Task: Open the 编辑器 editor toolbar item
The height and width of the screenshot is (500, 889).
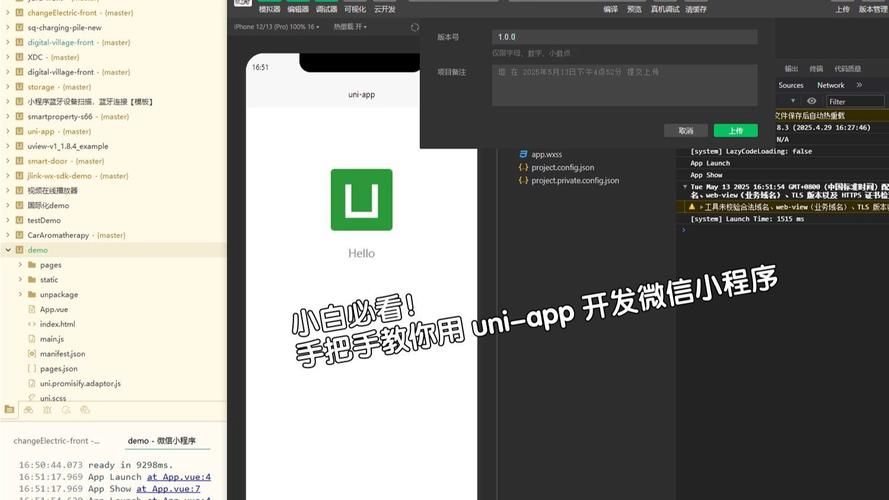Action: tap(298, 9)
